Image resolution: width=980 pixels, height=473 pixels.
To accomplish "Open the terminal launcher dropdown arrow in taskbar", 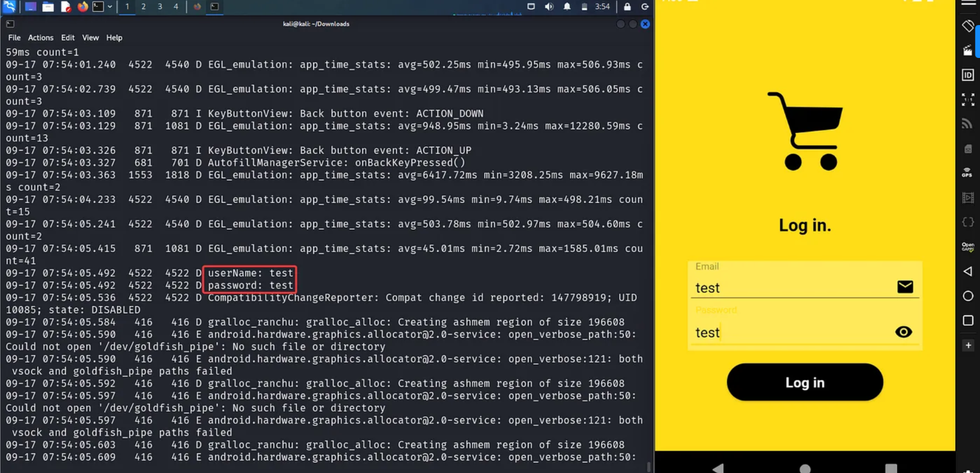I will pos(111,7).
